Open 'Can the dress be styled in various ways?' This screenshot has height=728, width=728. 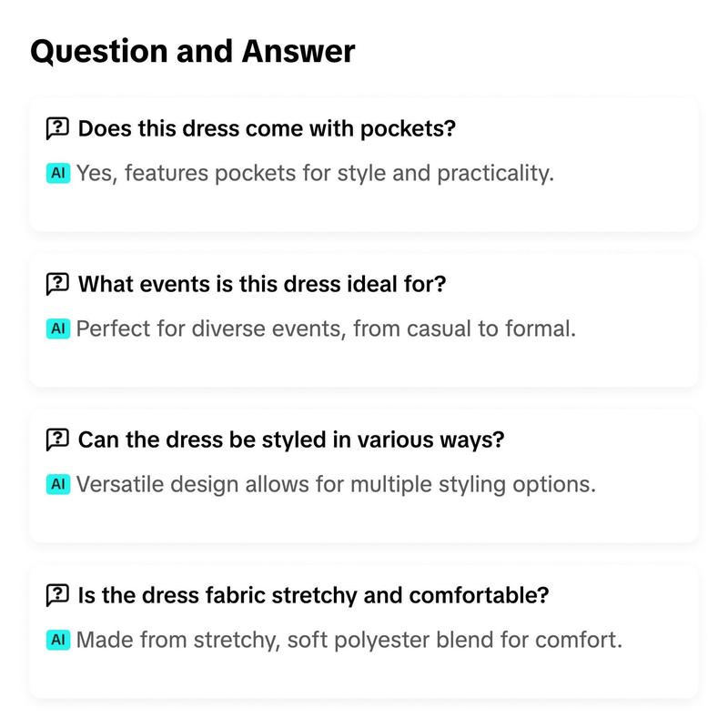pyautogui.click(x=291, y=440)
